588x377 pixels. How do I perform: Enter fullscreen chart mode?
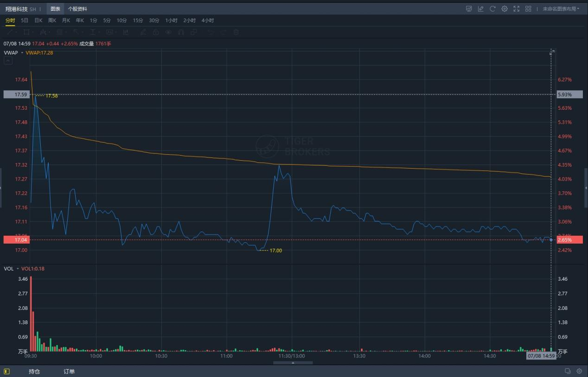click(x=516, y=9)
